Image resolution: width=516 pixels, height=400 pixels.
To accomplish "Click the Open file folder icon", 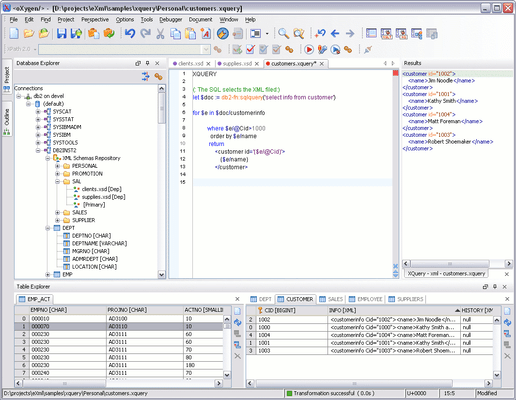I will [x=29, y=33].
